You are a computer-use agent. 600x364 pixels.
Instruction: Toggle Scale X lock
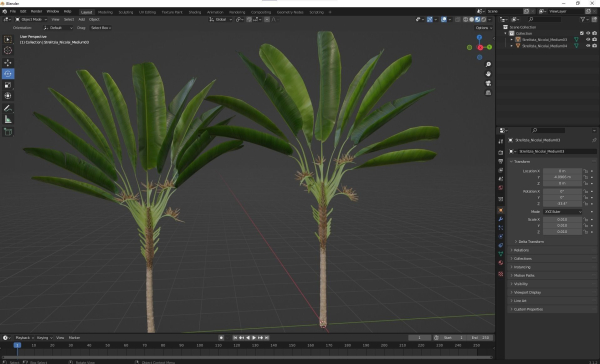pos(585,219)
